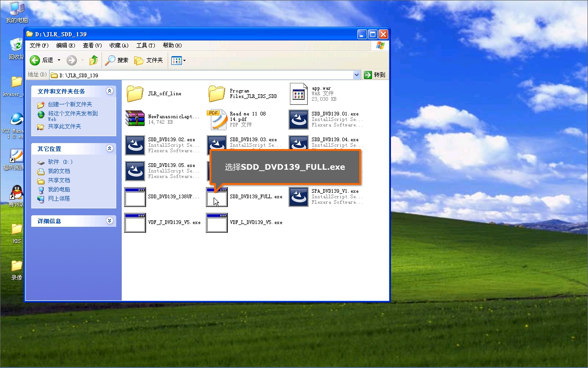Expand the 详细信息 panel

109,221
